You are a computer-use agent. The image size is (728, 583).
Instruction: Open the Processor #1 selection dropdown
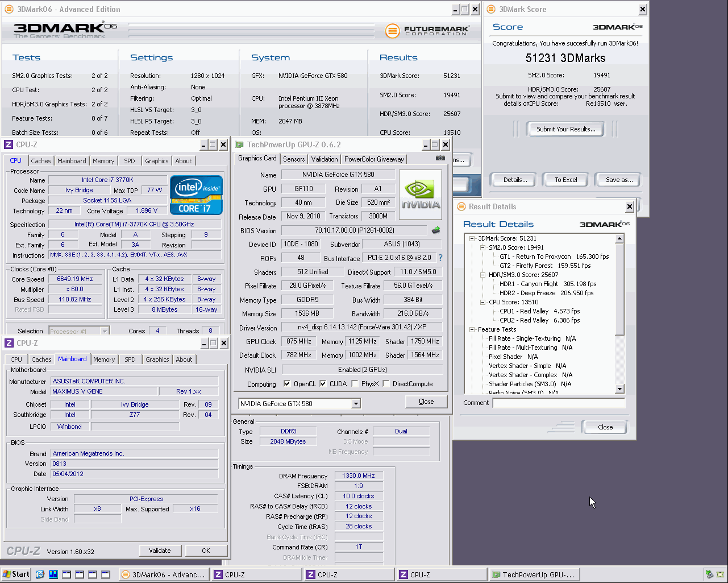(x=105, y=331)
